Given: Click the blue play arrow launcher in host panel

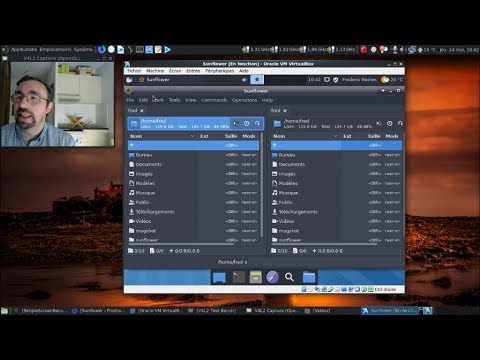Looking at the screenshot, I should 167,50.
